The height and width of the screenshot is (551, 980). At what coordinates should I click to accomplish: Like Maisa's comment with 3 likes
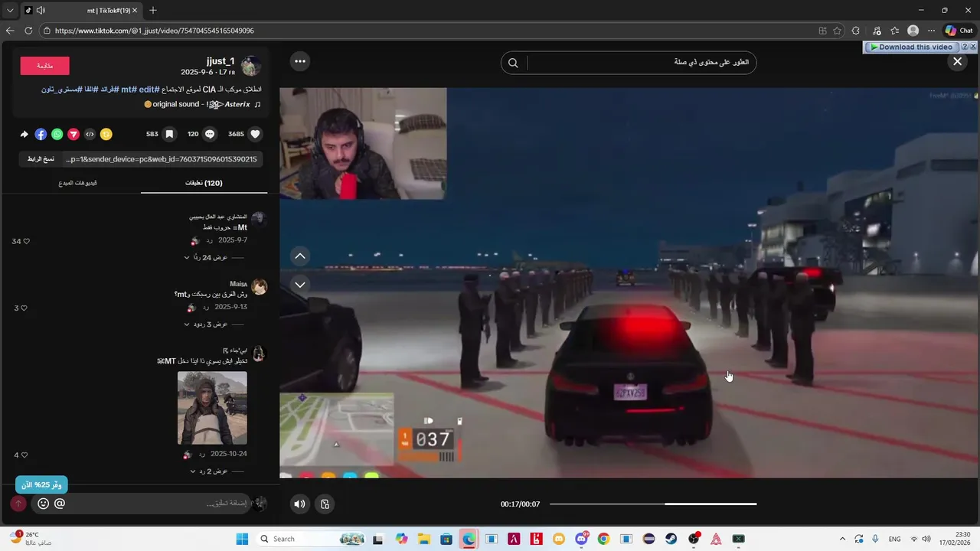pyautogui.click(x=24, y=308)
